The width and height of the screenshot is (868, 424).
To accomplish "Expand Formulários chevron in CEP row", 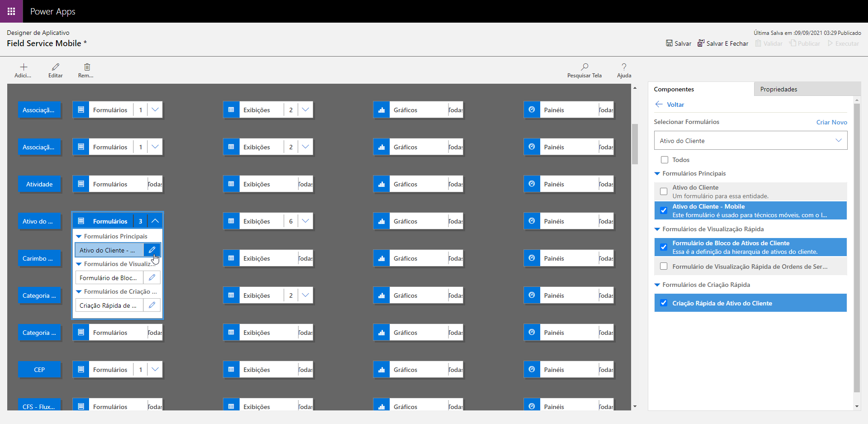I will coord(155,370).
